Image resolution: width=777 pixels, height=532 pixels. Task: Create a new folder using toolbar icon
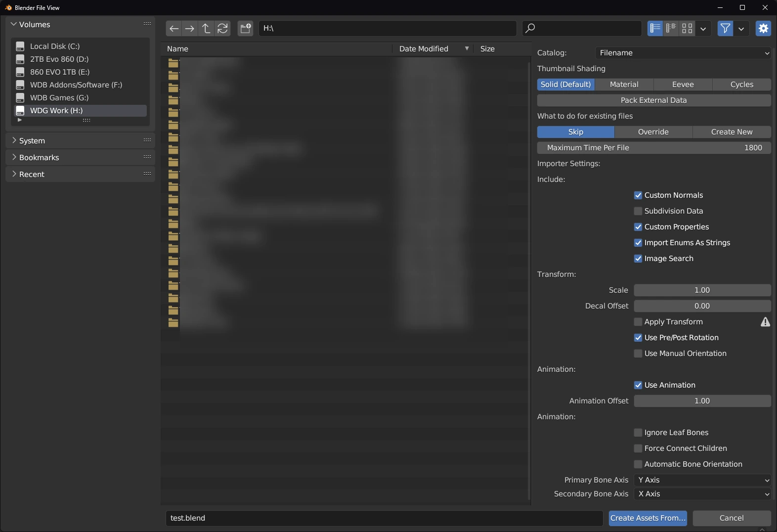coord(246,29)
